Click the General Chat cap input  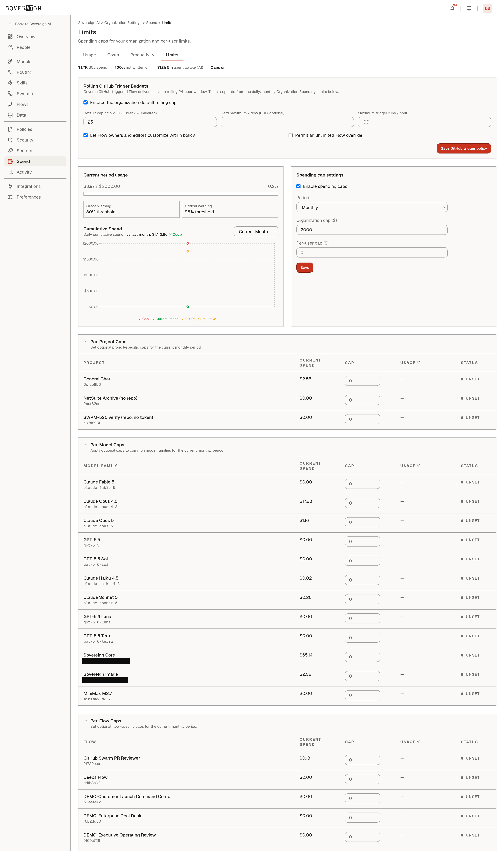[362, 381]
